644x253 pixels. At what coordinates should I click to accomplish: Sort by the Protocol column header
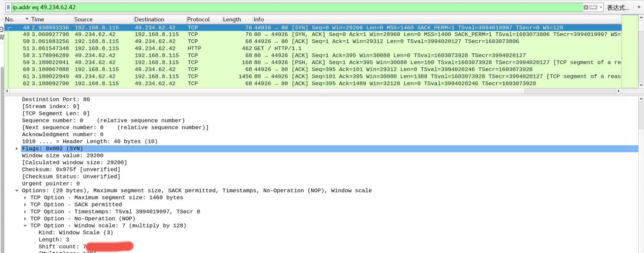(x=204, y=19)
